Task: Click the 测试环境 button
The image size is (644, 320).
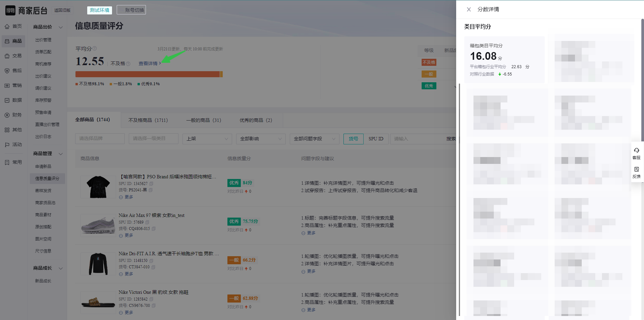Action: pyautogui.click(x=100, y=10)
